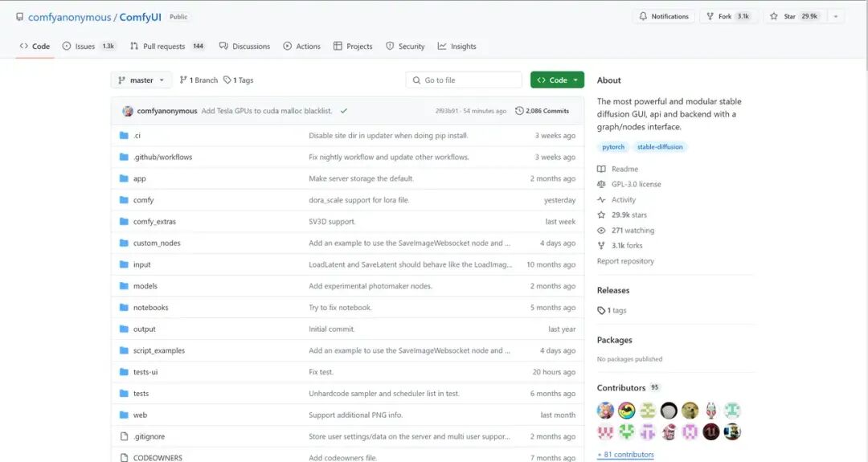Viewport: 868px width, 462px height.
Task: Click Report repository link
Action: click(x=625, y=261)
